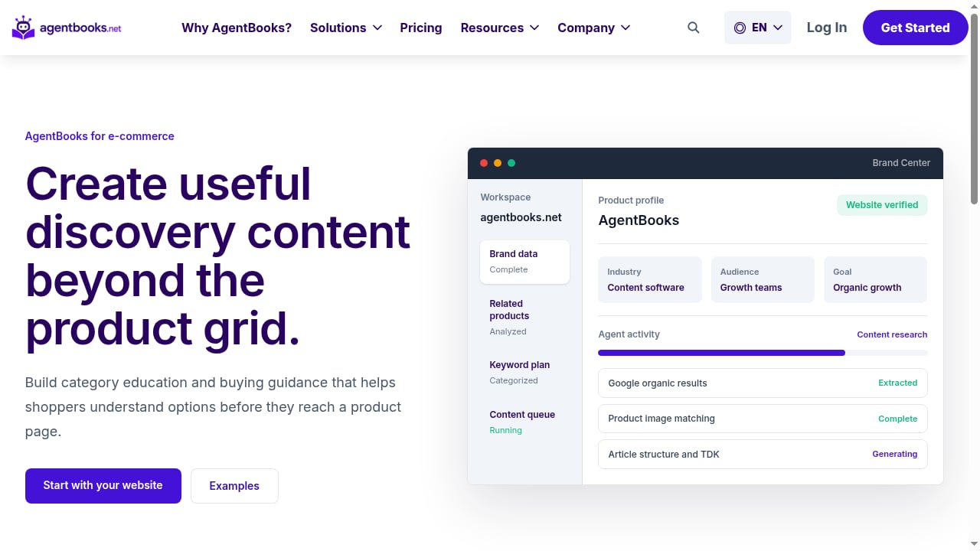Go to the Pricing page
Screen dimensions: 980x551
coord(421,28)
